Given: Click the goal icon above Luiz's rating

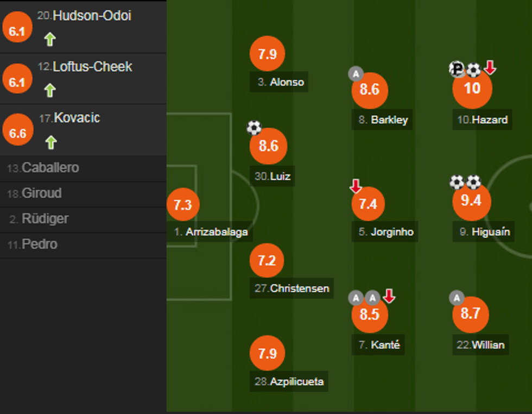Looking at the screenshot, I should click(x=254, y=128).
